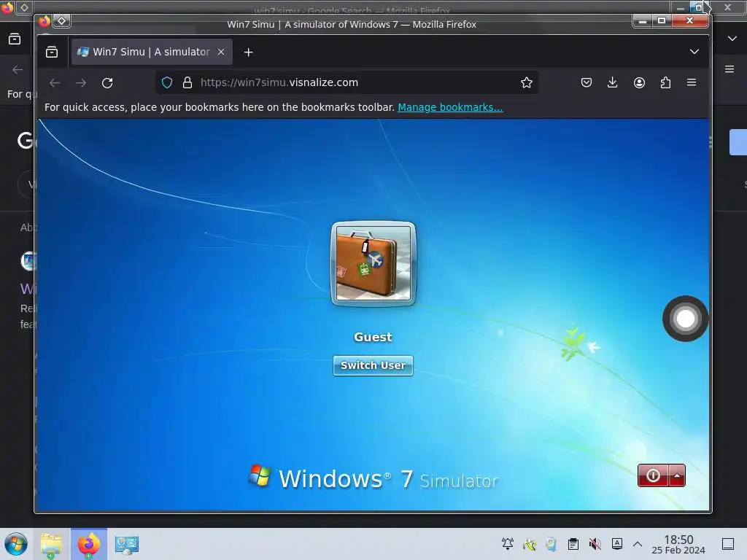Click the site security padlock icon
Viewport: 747px width, 560px height.
coord(187,82)
